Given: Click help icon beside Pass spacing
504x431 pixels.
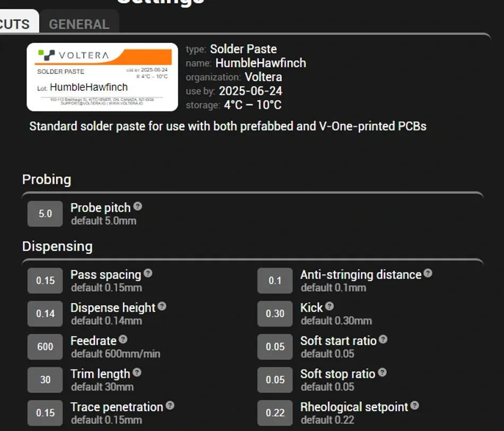Looking at the screenshot, I should click(148, 273).
